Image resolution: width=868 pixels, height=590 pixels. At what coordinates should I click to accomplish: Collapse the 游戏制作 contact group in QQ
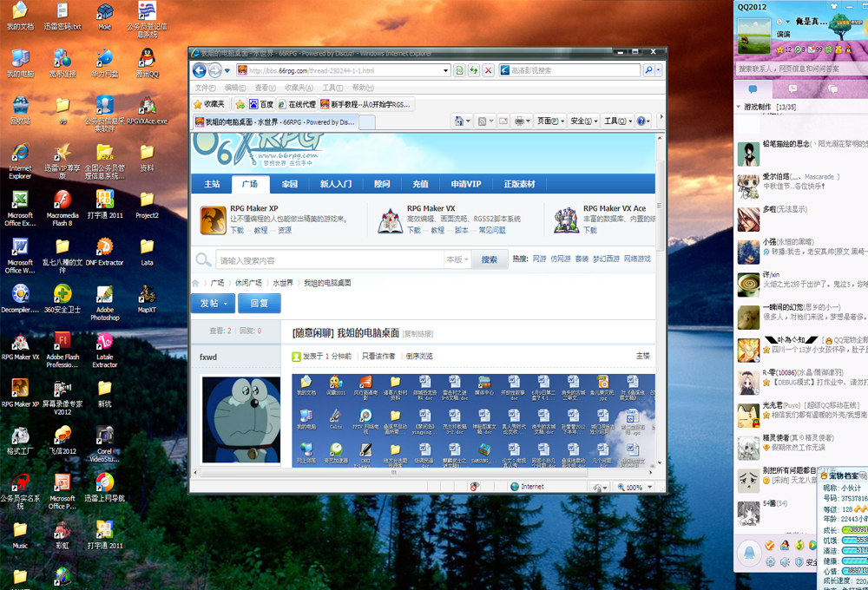[x=739, y=107]
